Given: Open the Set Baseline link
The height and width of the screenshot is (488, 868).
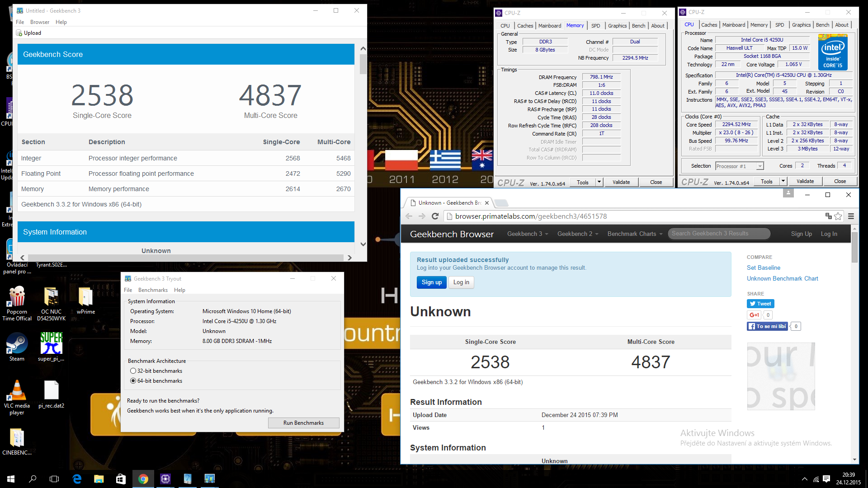Looking at the screenshot, I should click(763, 267).
